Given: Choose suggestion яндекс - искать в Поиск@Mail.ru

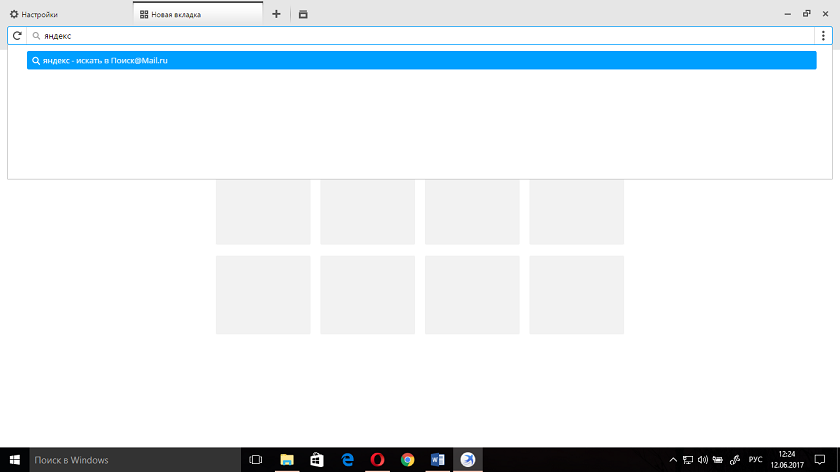Looking at the screenshot, I should pyautogui.click(x=422, y=61).
